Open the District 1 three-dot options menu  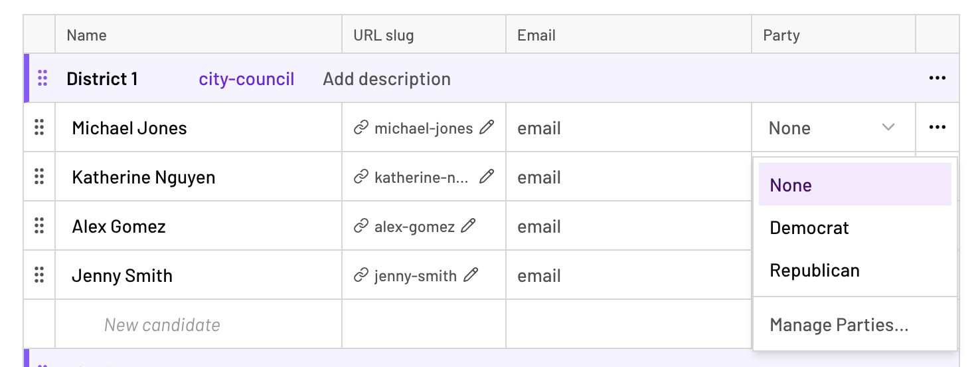click(938, 78)
